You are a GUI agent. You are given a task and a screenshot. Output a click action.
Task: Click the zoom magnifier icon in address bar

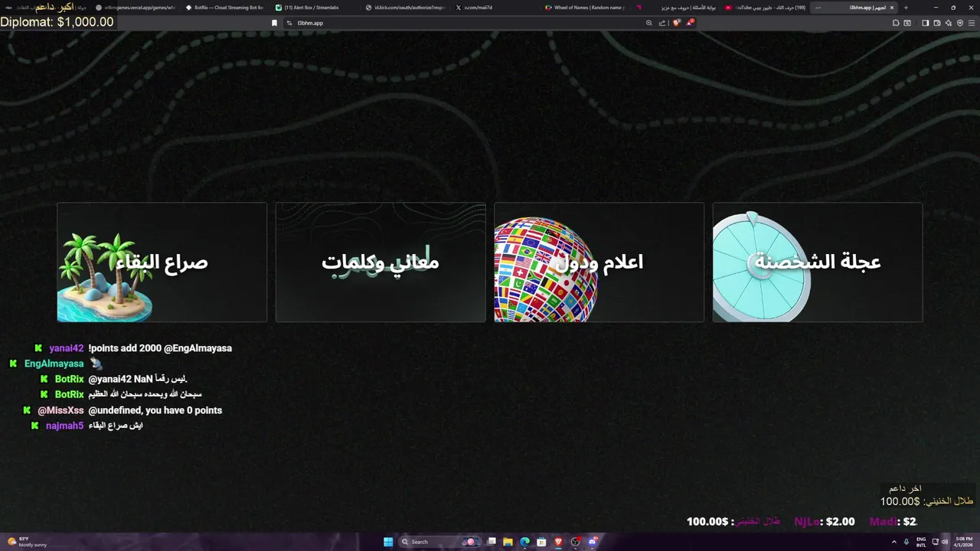coord(649,23)
